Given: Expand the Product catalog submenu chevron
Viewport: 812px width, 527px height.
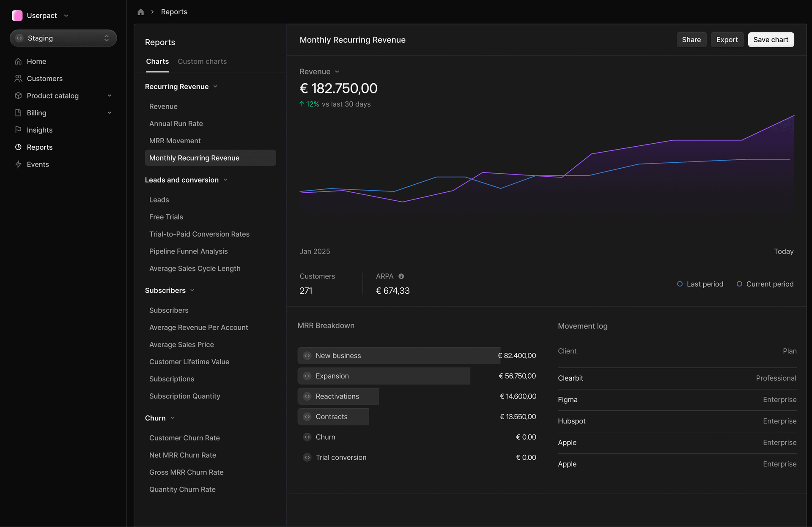Looking at the screenshot, I should 110,96.
